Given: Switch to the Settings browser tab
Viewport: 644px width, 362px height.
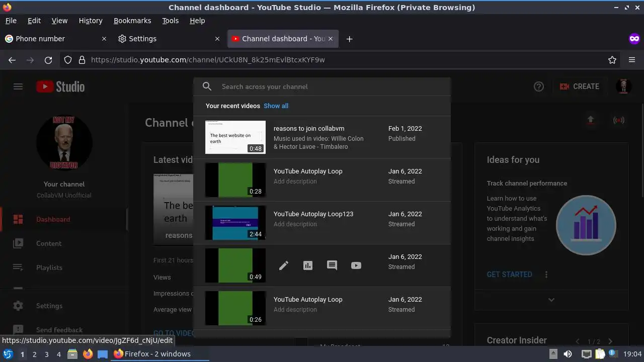Looking at the screenshot, I should (169, 39).
